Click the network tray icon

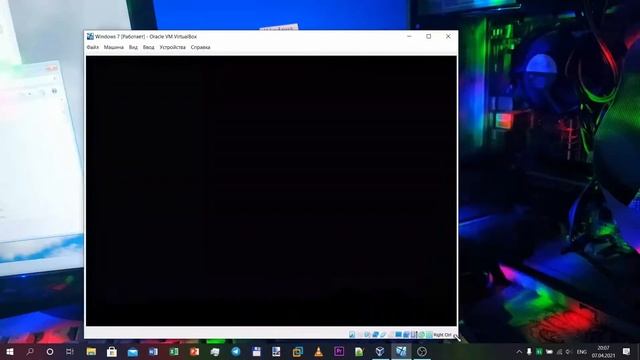(x=559, y=352)
